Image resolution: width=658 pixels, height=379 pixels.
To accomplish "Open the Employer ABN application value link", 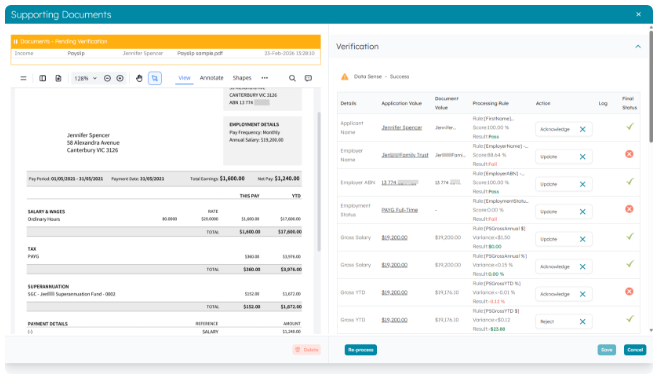I will click(x=400, y=183).
